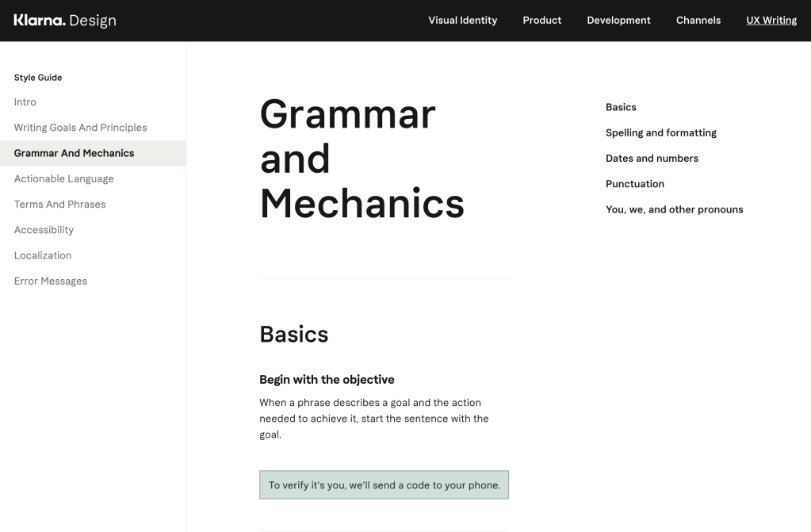
Task: Open the Product nav item
Action: click(x=541, y=21)
